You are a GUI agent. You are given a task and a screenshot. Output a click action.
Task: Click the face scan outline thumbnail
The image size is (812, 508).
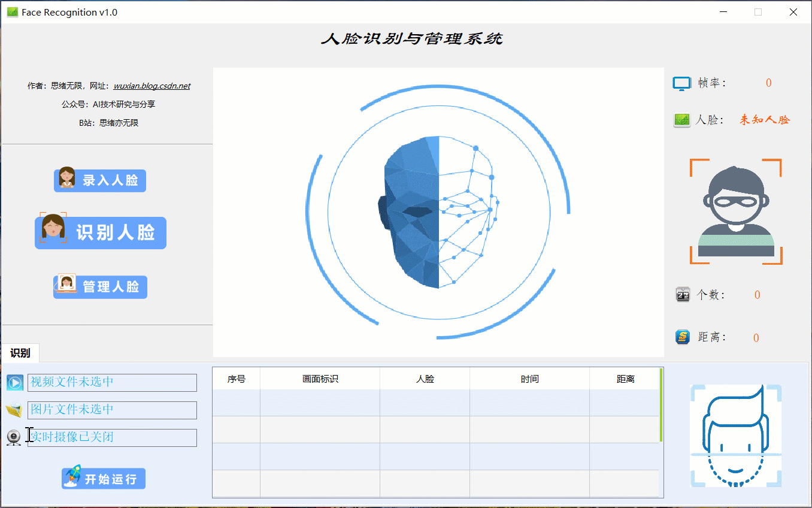(736, 436)
